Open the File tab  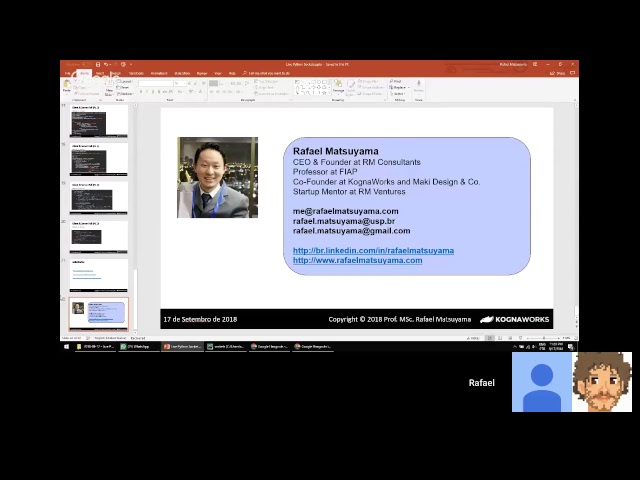67,73
